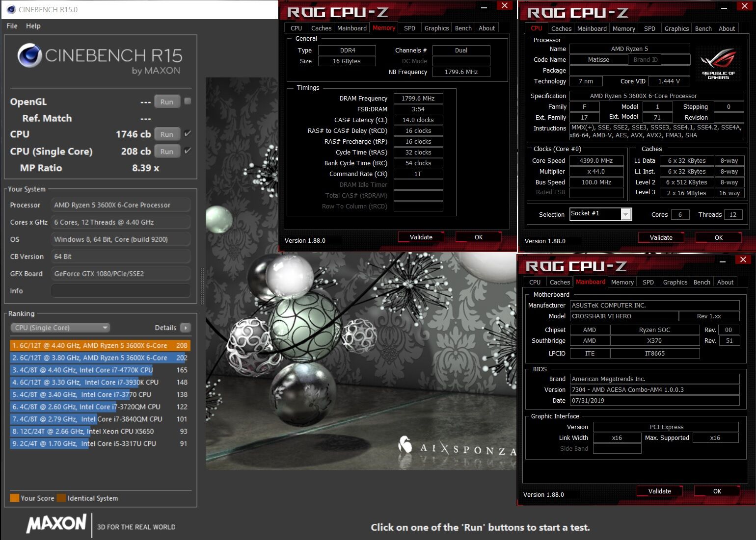Viewport: 756px width, 540px height.
Task: Toggle the OpenGL test checkbox
Action: 188,101
